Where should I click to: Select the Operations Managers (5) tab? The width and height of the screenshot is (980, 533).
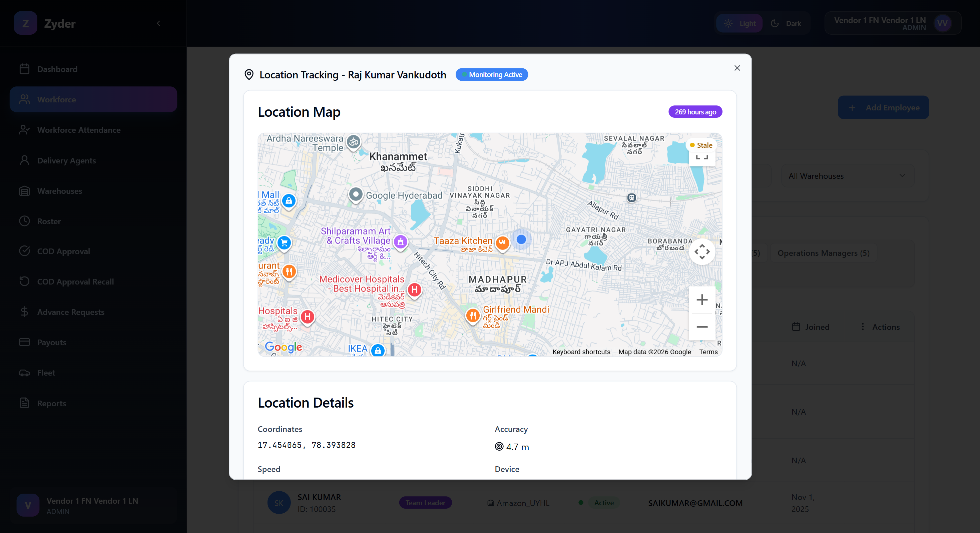point(823,253)
